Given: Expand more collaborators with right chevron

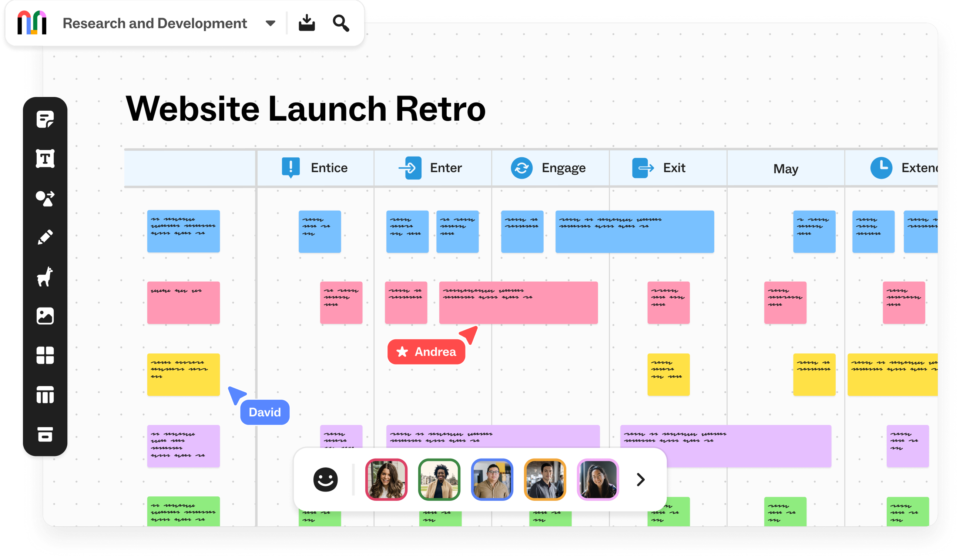Looking at the screenshot, I should click(641, 479).
